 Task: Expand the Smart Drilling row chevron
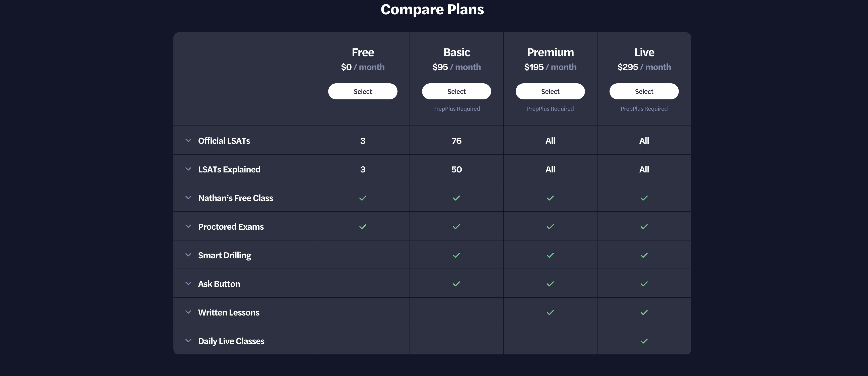click(188, 255)
